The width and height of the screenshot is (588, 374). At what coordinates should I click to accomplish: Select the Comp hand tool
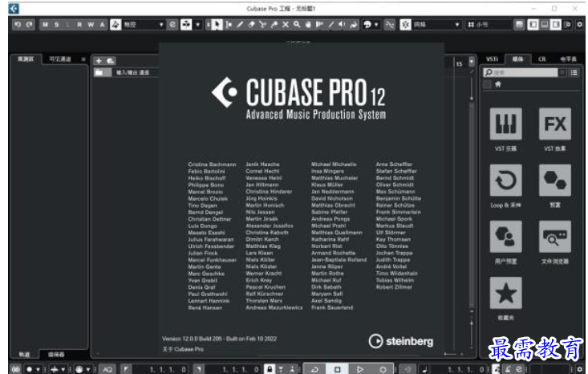click(308, 25)
